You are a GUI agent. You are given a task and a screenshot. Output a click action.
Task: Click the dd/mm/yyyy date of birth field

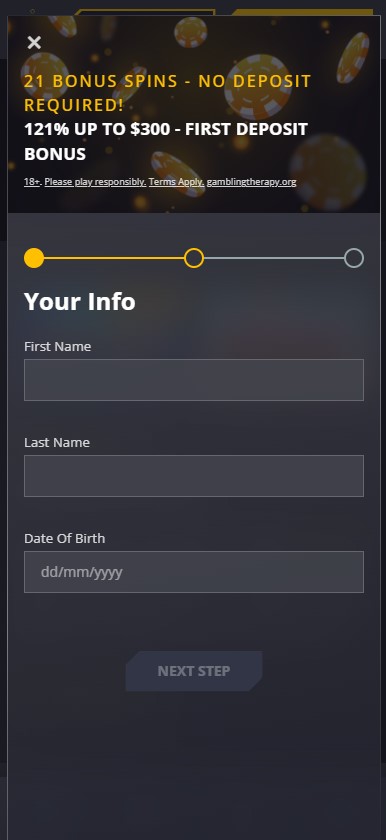coord(194,572)
